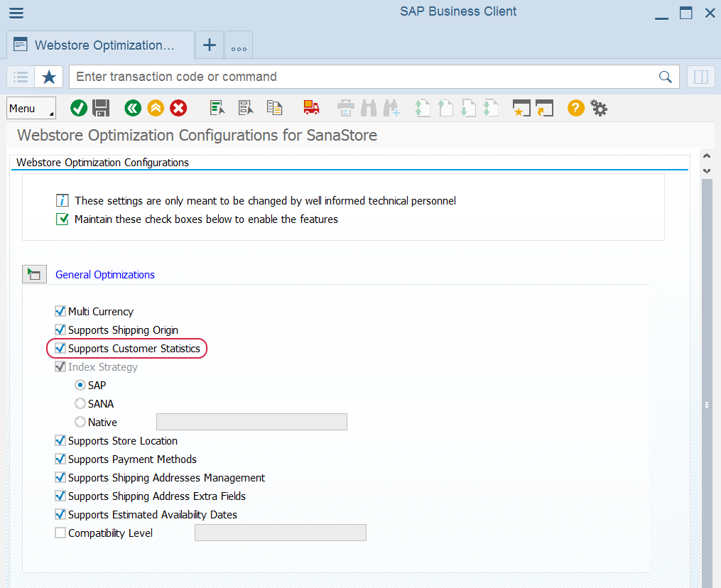Image resolution: width=721 pixels, height=588 pixels.
Task: Click the Find Next binoculars-plus icon
Action: (392, 109)
